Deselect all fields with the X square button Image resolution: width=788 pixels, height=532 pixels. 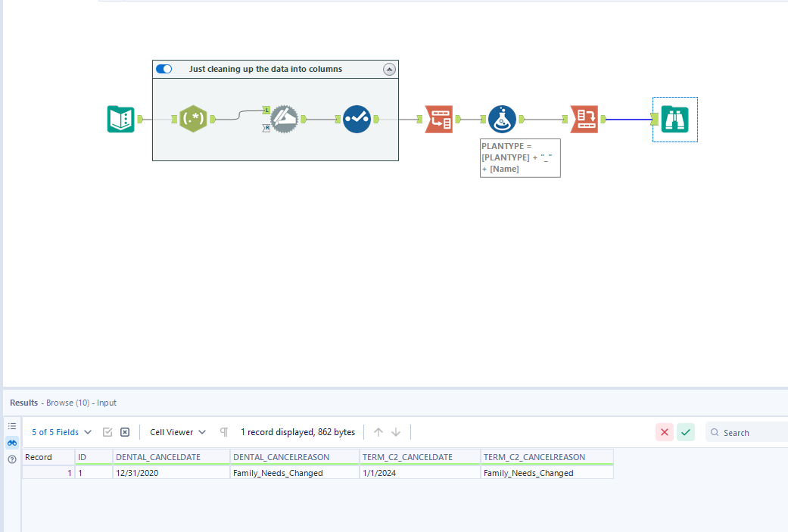[125, 431]
